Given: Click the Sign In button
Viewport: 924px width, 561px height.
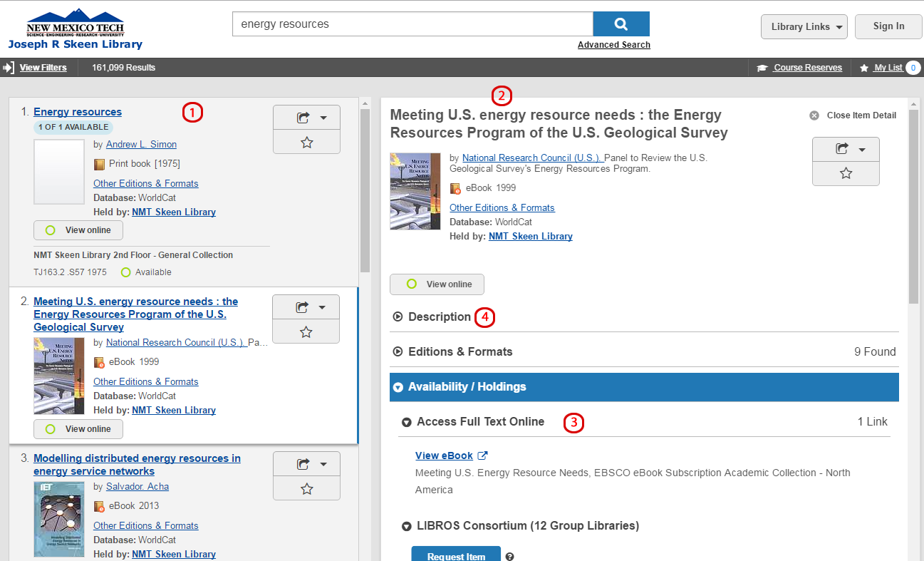Looking at the screenshot, I should (888, 26).
